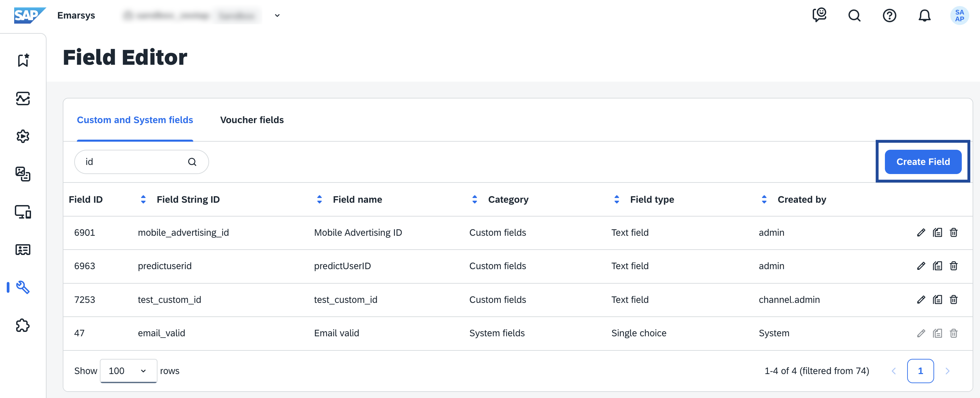Click the bookmark star sidebar icon
The image size is (980, 398).
23,60
